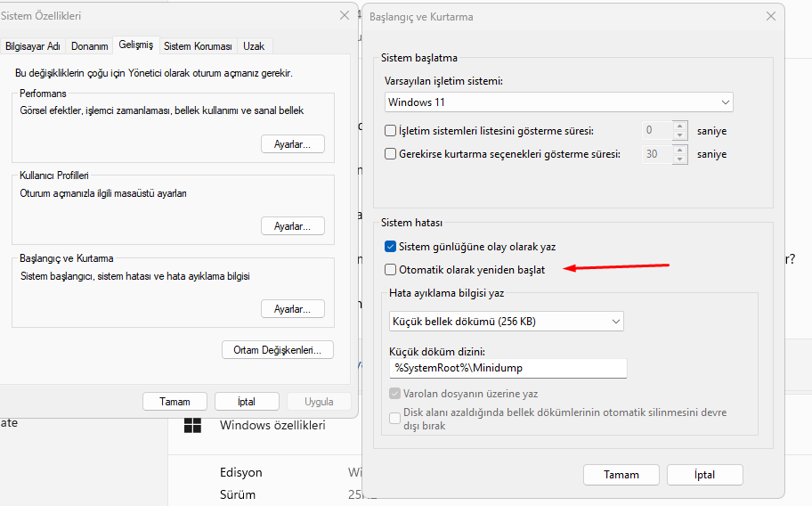Screen dimensions: 812x506
Task: Open Kullanıcı Profilleri Ayarlar button
Action: coord(293,225)
